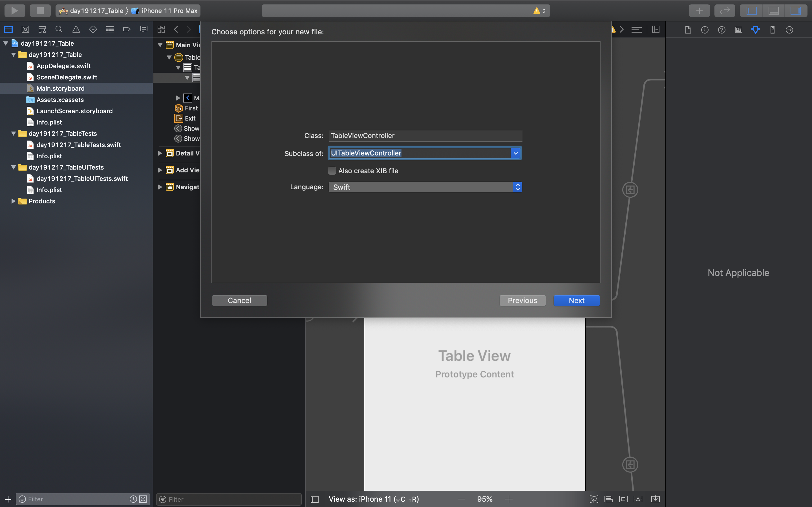Click the Class name text field
The image size is (812, 507).
point(425,135)
